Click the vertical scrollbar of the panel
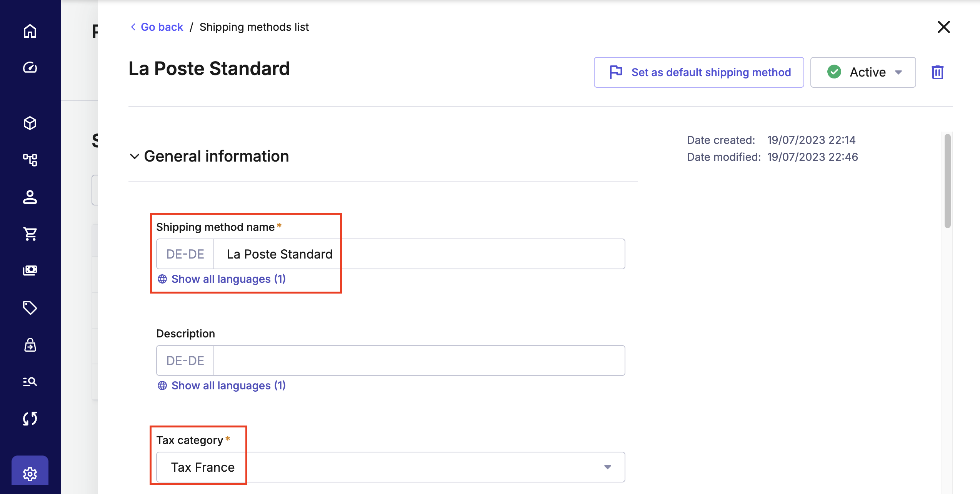The width and height of the screenshot is (980, 494). pos(947,181)
